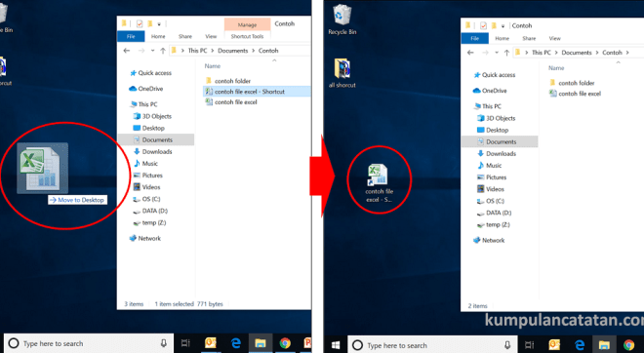The height and width of the screenshot is (353, 644).
Task: Click Documents breadcrumb in right address bar
Action: pos(577,53)
